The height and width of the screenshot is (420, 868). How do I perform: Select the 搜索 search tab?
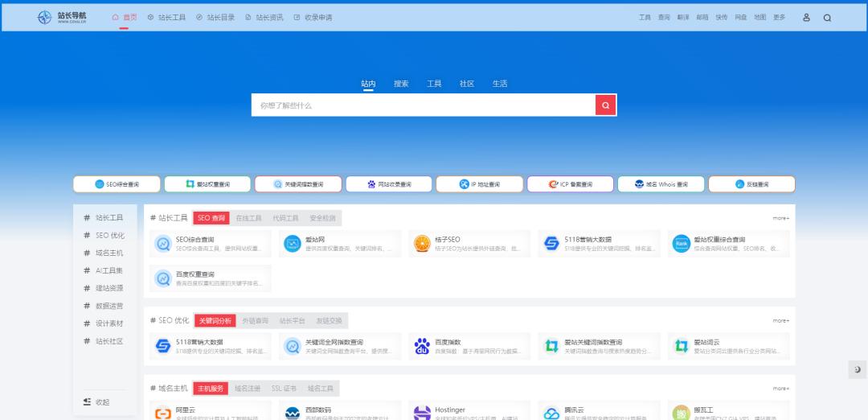coord(401,84)
